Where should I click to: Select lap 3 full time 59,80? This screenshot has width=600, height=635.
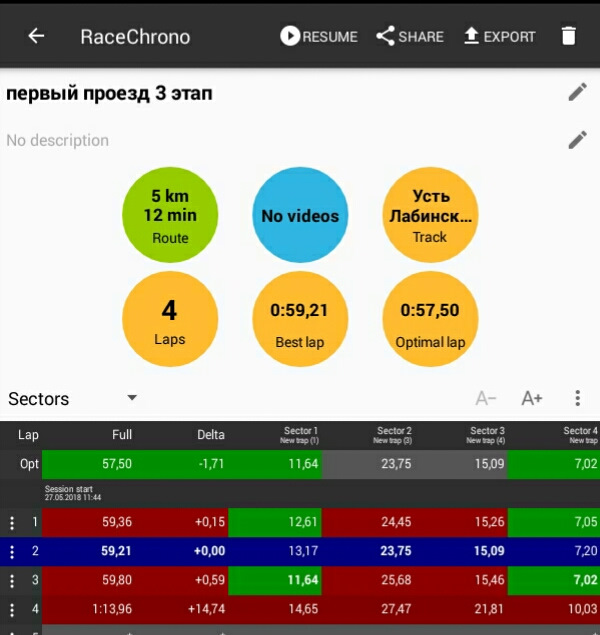[117, 581]
